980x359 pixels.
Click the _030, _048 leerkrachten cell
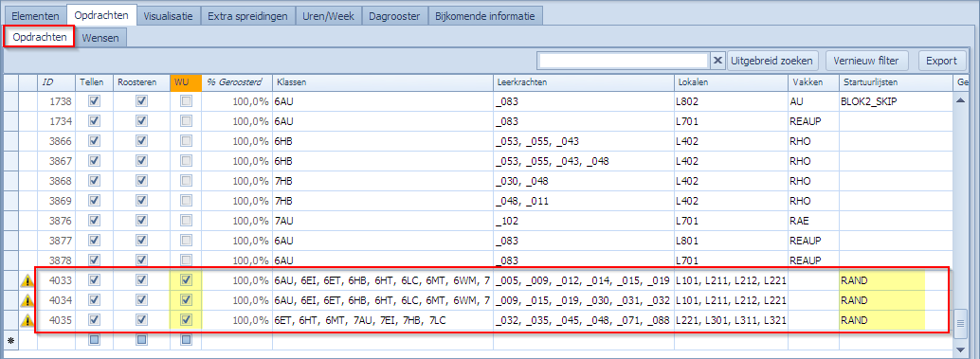click(584, 181)
